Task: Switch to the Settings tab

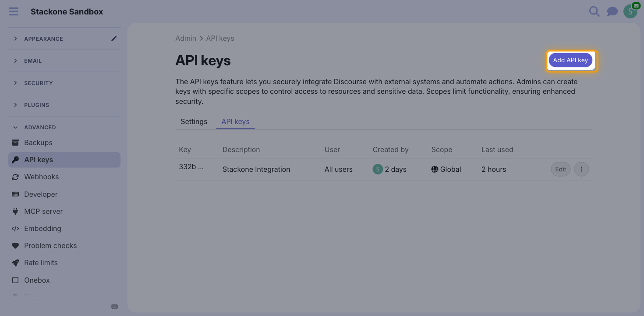Action: click(x=194, y=121)
